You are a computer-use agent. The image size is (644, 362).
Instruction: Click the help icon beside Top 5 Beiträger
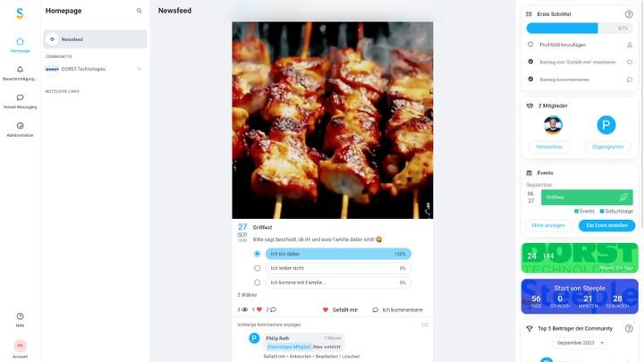(x=629, y=328)
